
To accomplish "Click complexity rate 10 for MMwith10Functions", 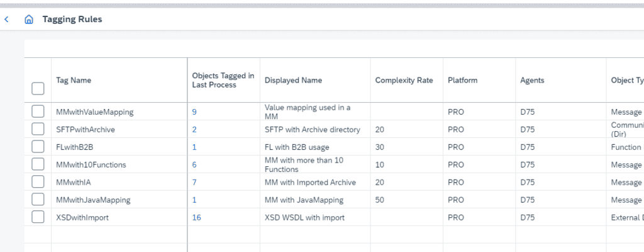I will click(x=380, y=164).
